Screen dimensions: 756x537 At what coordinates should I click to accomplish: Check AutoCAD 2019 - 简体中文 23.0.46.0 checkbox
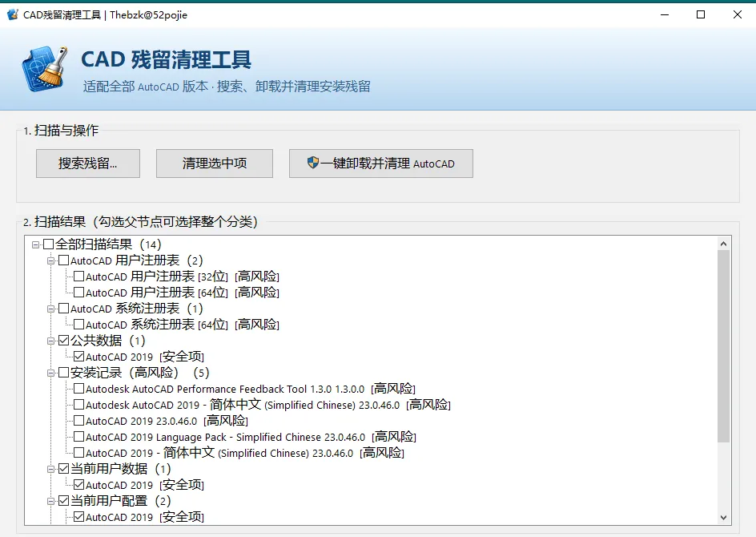coord(79,453)
